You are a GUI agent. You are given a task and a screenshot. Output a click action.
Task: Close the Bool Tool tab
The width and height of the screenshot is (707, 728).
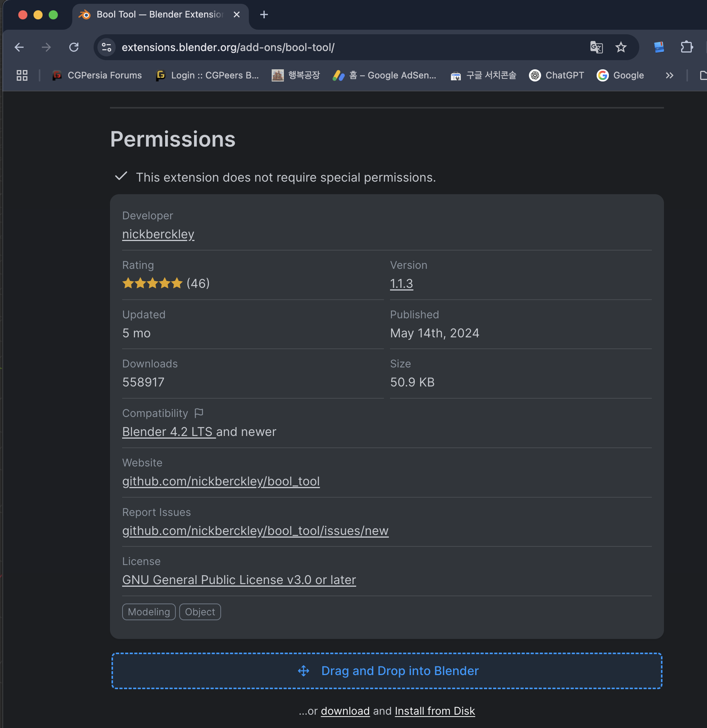[x=237, y=14]
